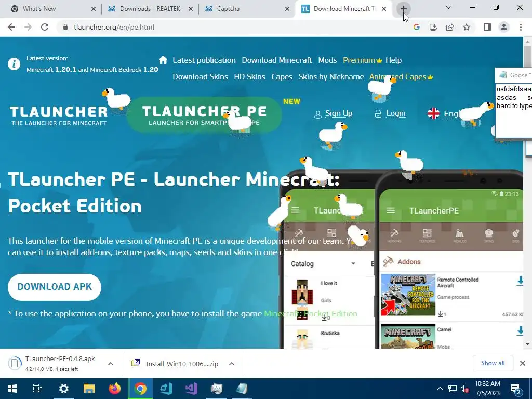
Task: Click the home icon on the site
Action: click(163, 60)
